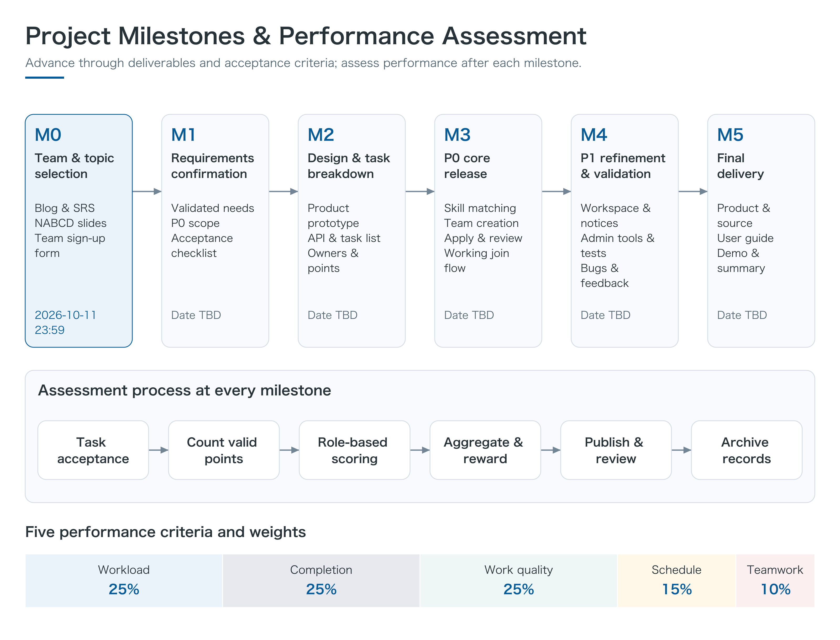
Task: Click the Work quality 25% block
Action: (x=518, y=580)
